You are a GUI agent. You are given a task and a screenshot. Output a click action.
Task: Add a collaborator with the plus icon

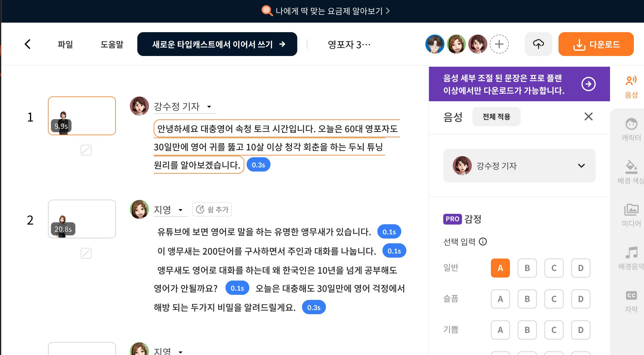(x=499, y=44)
